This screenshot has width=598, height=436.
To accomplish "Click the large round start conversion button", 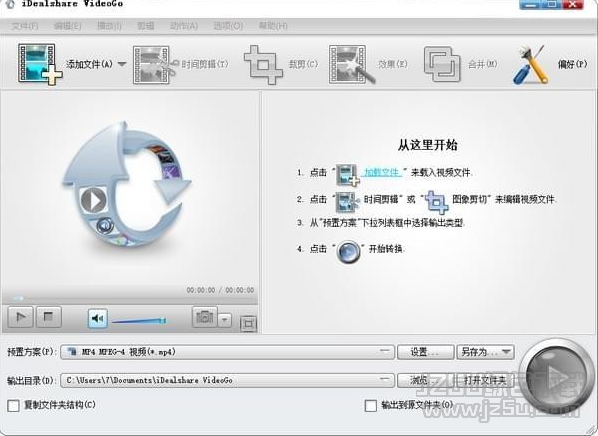I will coord(557,375).
